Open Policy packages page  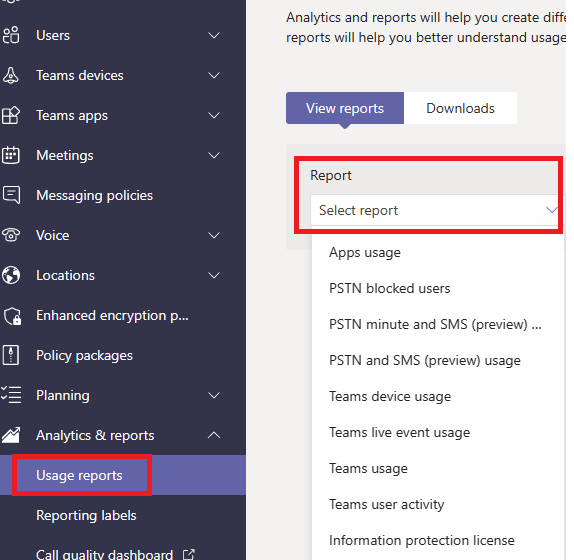tap(84, 355)
